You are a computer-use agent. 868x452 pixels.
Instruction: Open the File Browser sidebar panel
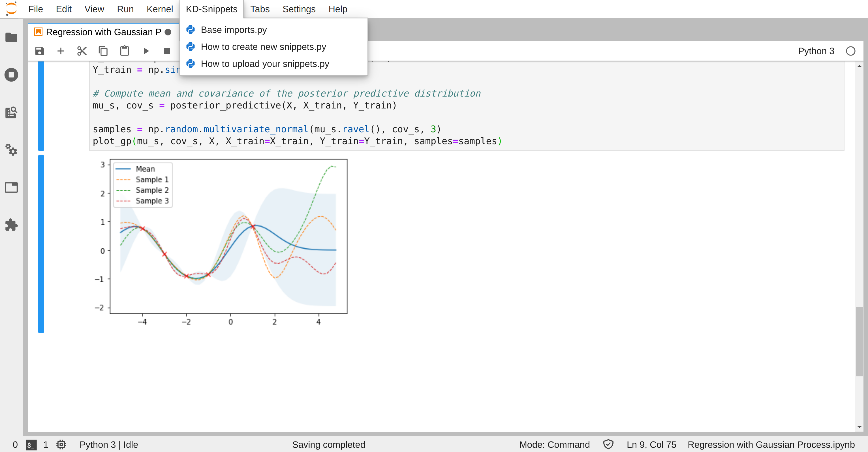[11, 37]
